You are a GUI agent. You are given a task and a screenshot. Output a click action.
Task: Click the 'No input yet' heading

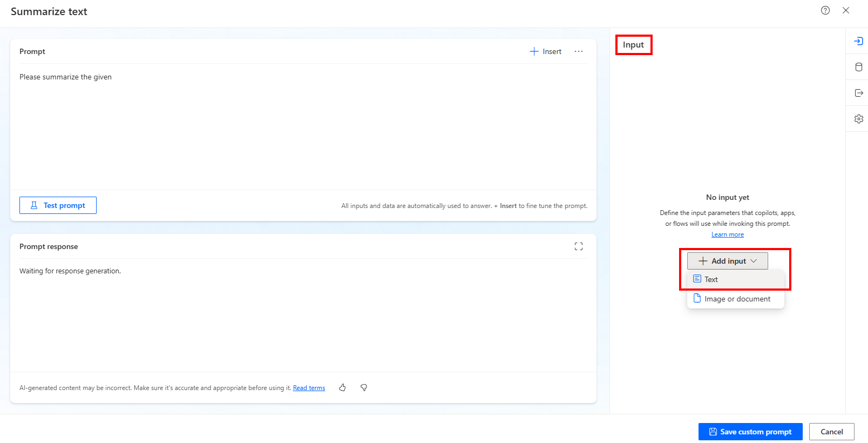coord(727,197)
